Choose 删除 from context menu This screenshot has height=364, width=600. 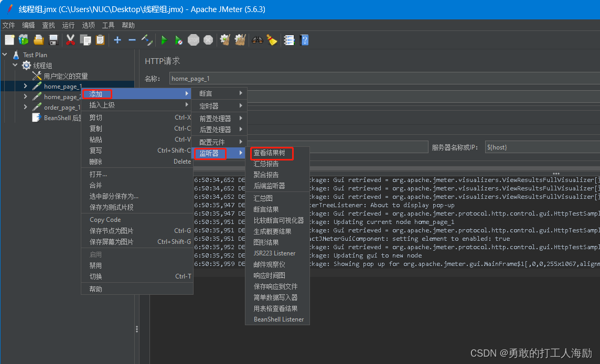(137, 162)
